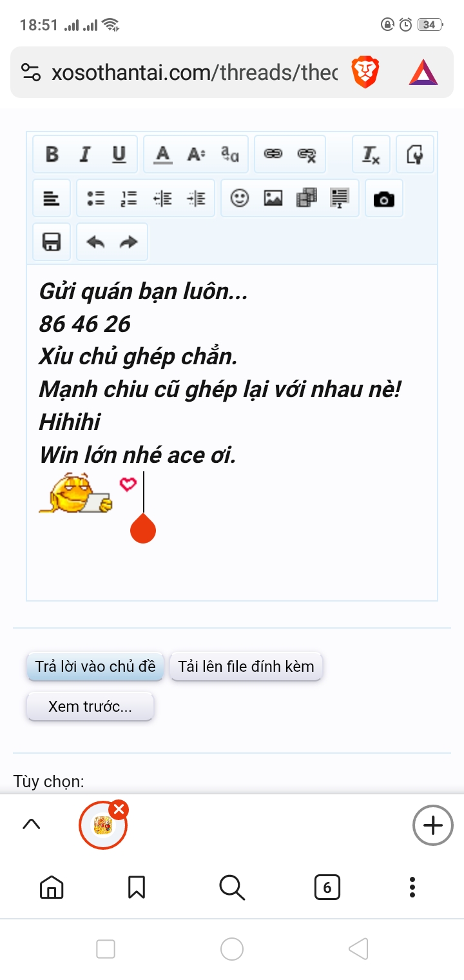Toggle bold formatting in editor toolbar
Screen dimensions: 464x980
52,155
